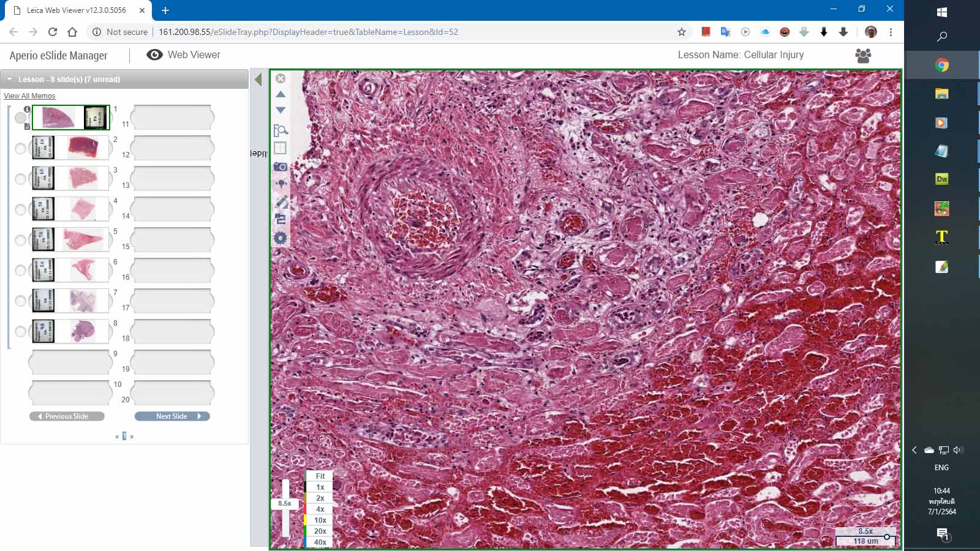Open Windows notification center
Viewport: 980px width, 551px height.
[x=943, y=534]
